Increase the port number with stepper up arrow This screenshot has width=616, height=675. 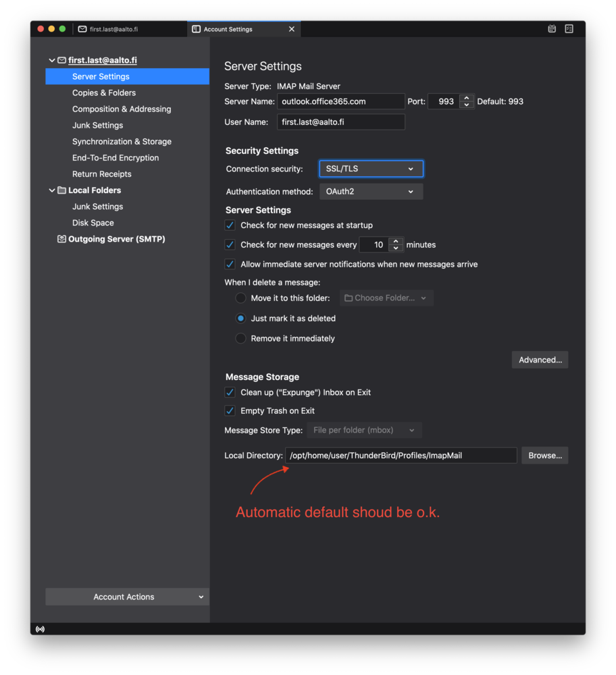point(466,98)
